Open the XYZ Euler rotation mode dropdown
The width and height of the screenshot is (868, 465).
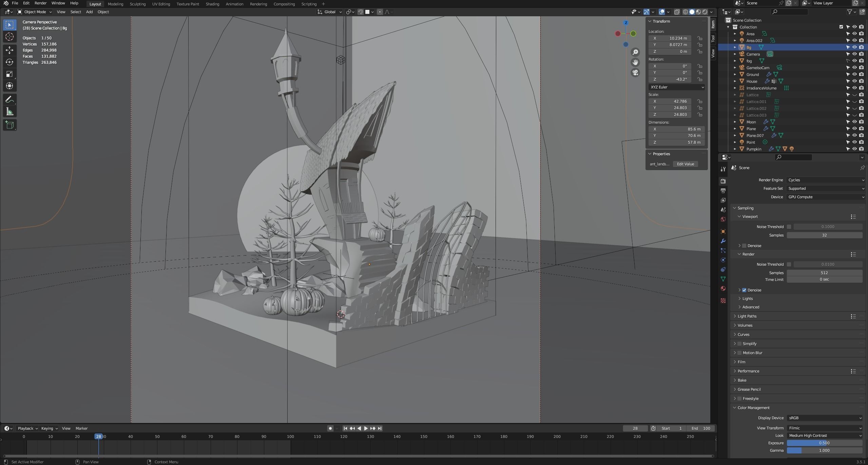coord(677,87)
